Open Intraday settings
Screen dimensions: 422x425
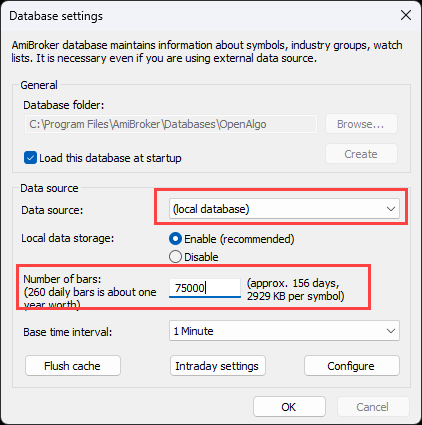(x=218, y=366)
